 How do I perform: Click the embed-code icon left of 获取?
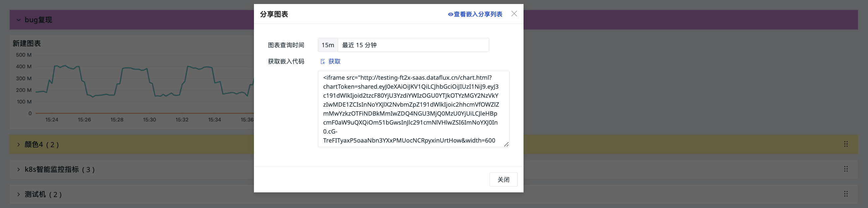323,61
